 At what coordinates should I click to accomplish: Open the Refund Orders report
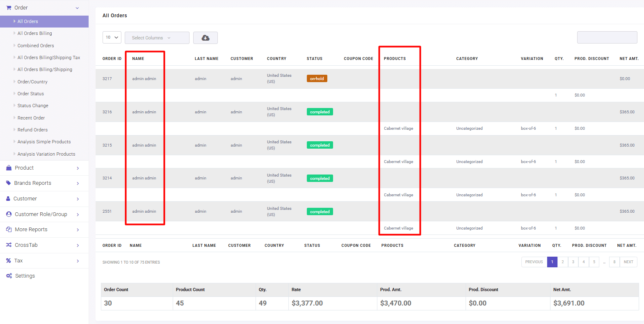[32, 130]
